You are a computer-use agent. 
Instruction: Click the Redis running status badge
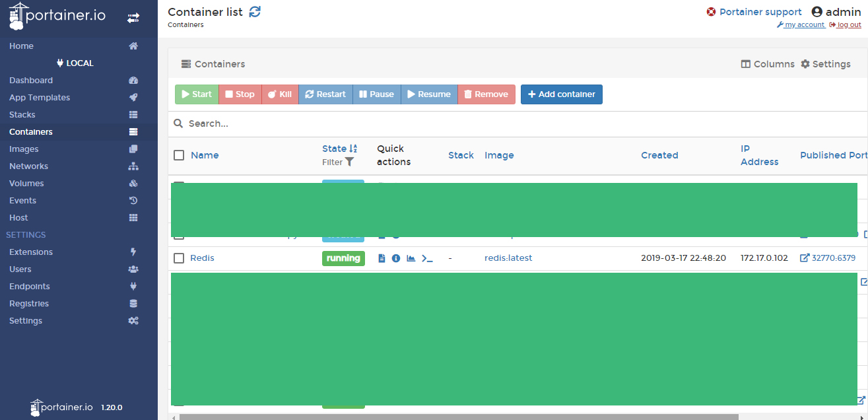coord(343,258)
